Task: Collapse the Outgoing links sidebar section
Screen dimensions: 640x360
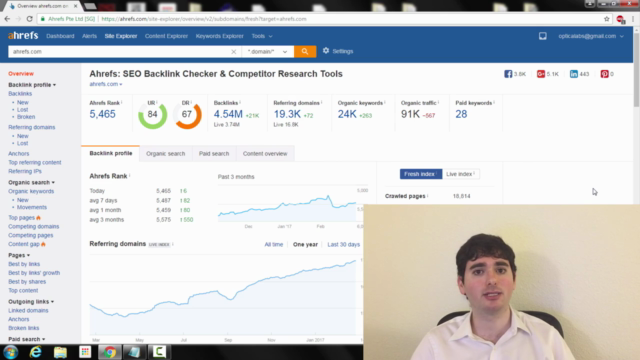Action: (31, 302)
